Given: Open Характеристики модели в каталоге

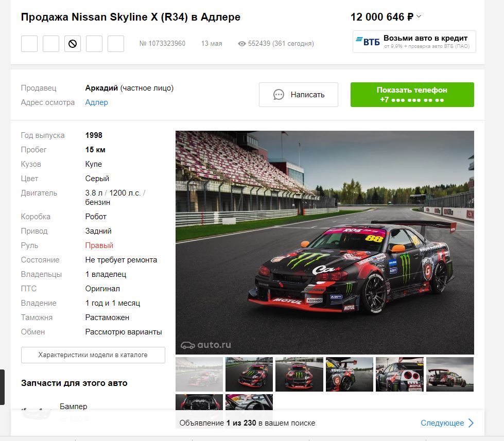Looking at the screenshot, I should (93, 355).
